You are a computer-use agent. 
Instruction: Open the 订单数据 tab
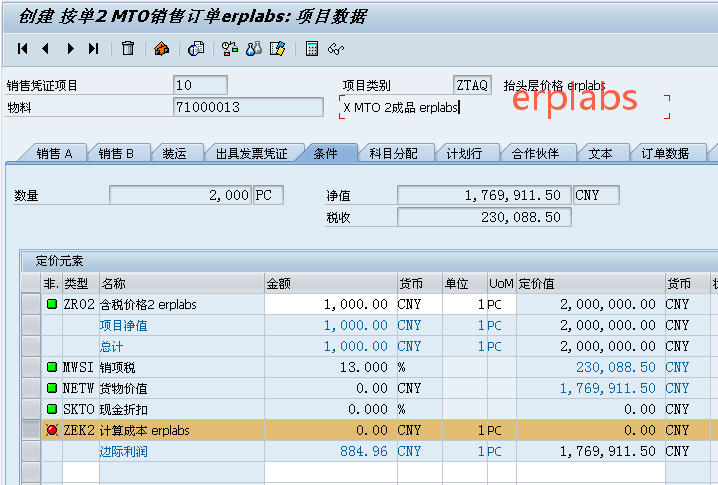click(x=665, y=153)
